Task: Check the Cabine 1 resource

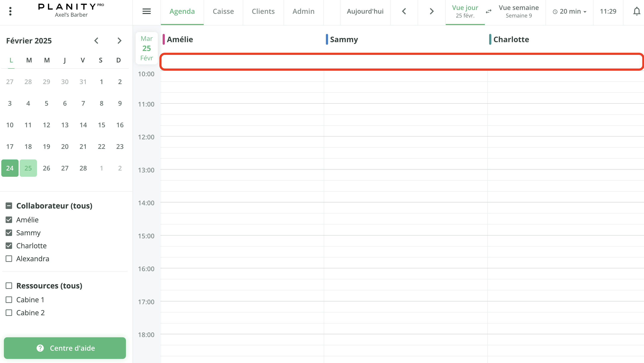Action: [9, 299]
